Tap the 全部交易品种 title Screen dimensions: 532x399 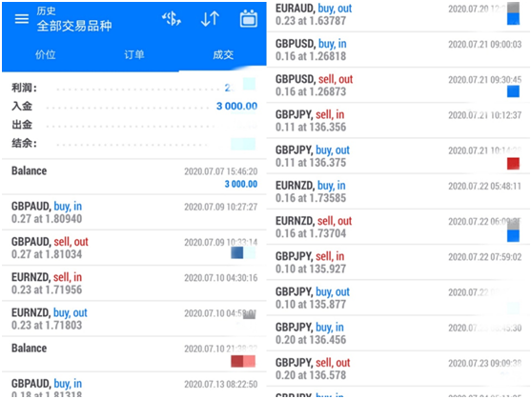coord(74,26)
